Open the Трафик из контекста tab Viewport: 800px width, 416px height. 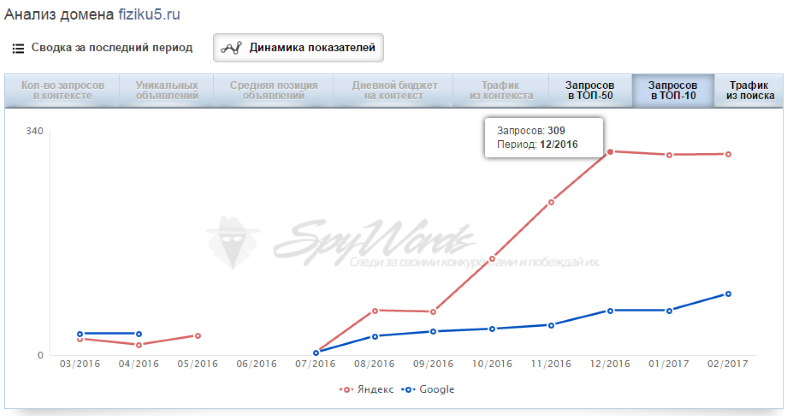501,91
